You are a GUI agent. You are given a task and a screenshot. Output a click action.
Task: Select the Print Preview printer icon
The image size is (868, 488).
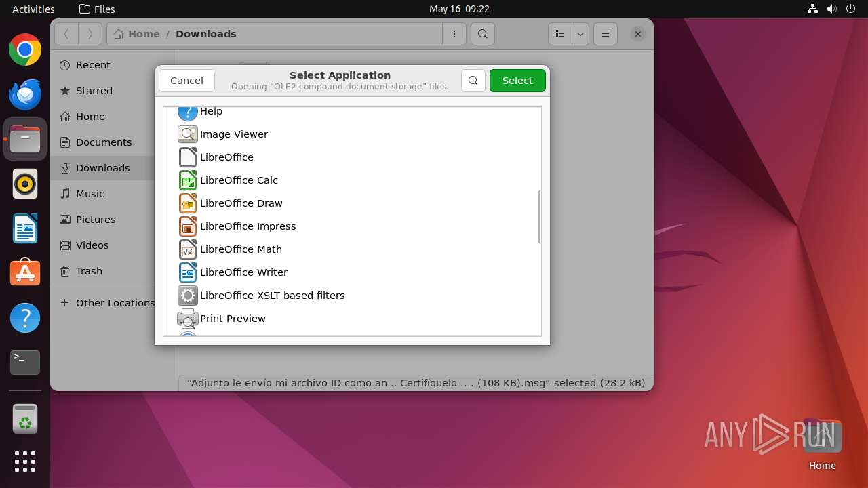[188, 319]
